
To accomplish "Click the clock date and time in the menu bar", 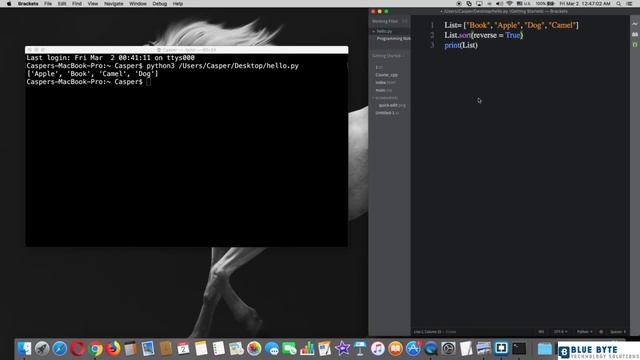I will (585, 4).
